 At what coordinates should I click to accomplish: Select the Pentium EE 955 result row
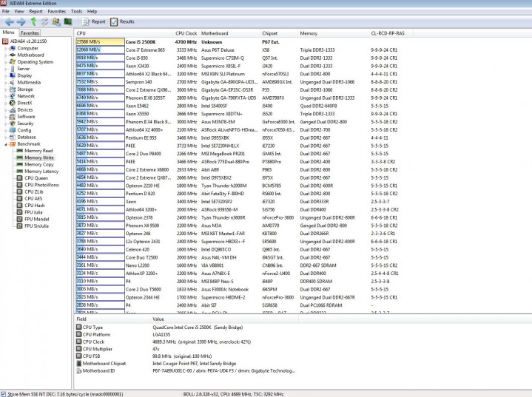point(238,138)
